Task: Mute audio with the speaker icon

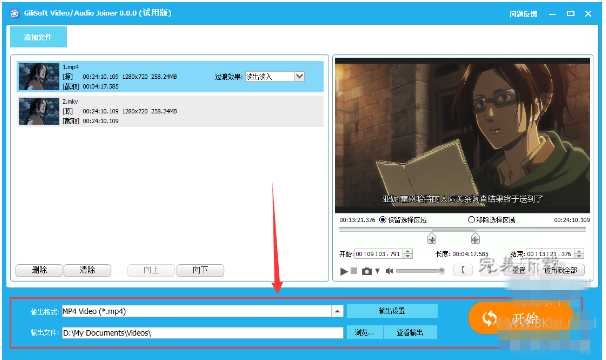Action: point(389,271)
